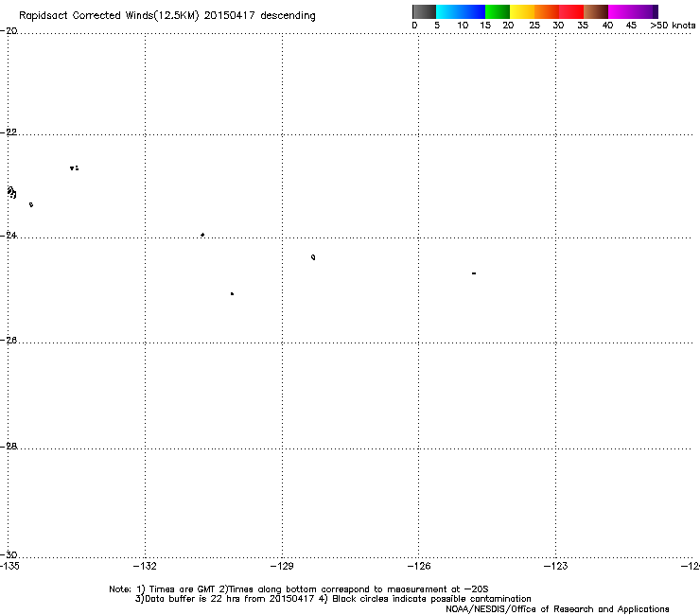Click the island dot between -24 and -26 west of -129

click(232, 294)
